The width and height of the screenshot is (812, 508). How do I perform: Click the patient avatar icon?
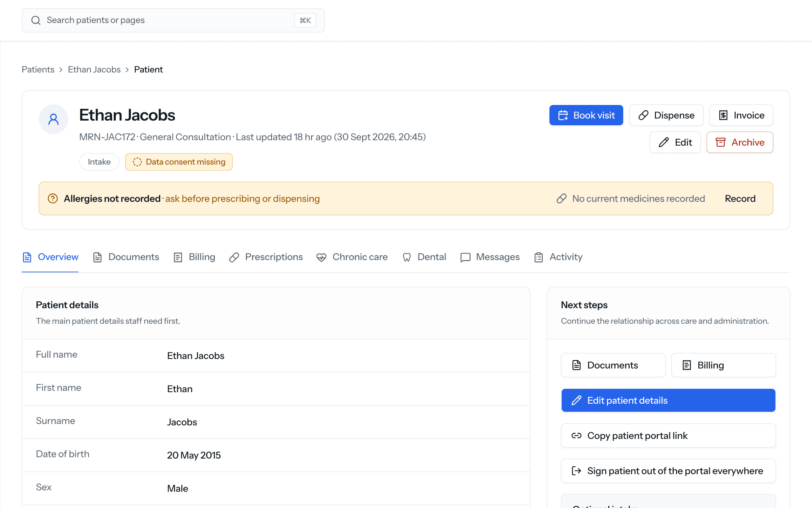click(x=53, y=119)
